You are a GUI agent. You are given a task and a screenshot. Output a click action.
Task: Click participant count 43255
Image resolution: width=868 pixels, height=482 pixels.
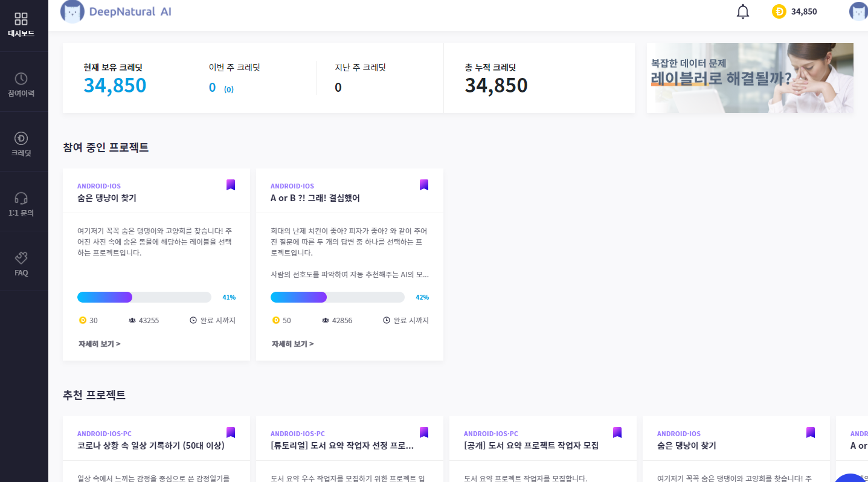tap(149, 320)
